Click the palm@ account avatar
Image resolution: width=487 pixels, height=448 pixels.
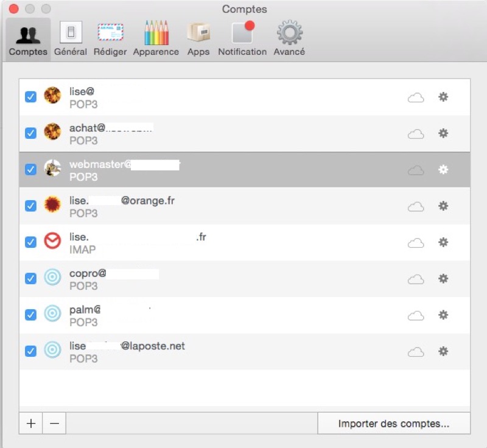click(x=53, y=315)
